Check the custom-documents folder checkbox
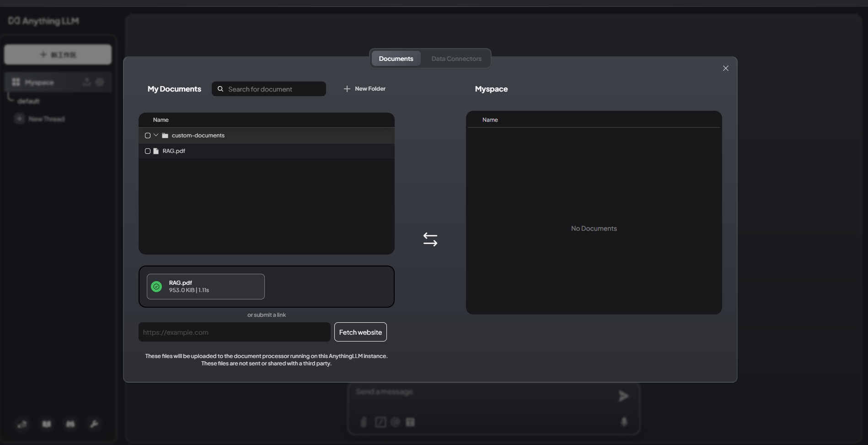The height and width of the screenshot is (445, 868). point(148,136)
